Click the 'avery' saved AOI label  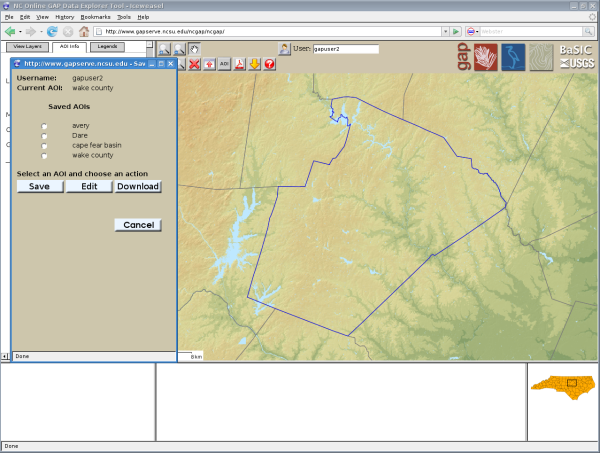pos(81,126)
